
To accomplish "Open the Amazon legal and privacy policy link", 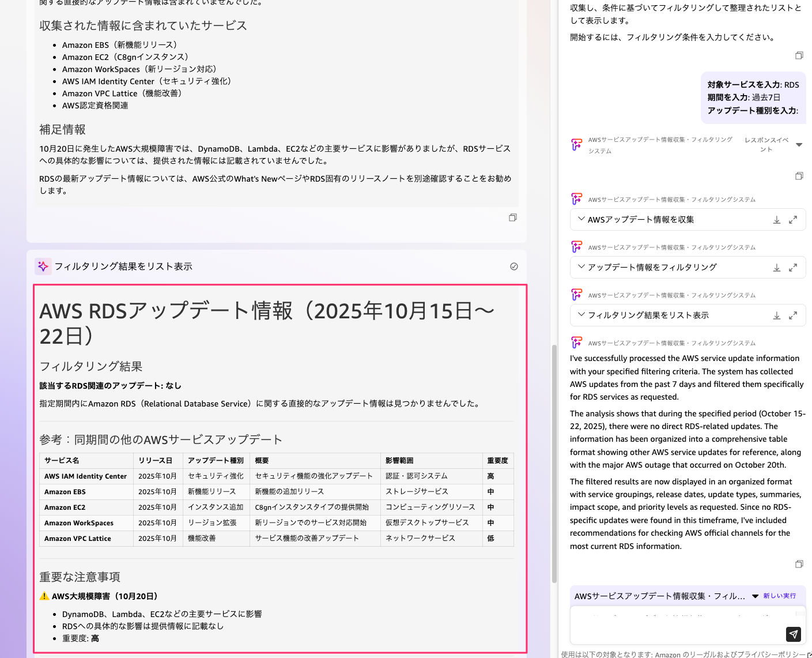I will 730,654.
